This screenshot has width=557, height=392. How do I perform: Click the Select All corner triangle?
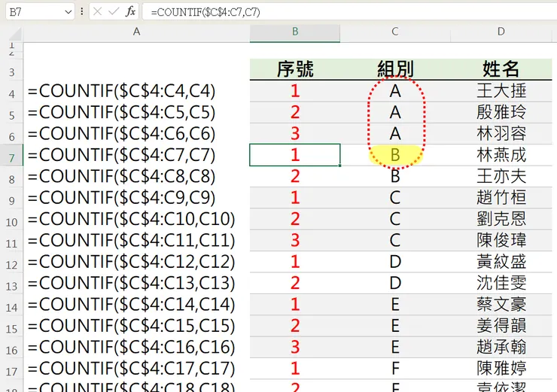pos(14,33)
